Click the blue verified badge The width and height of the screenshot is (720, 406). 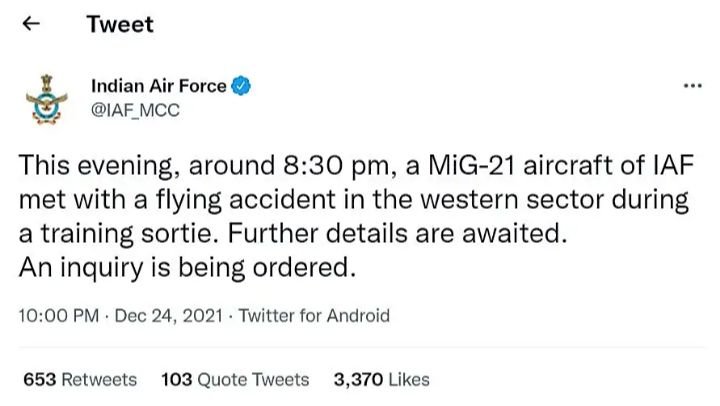pyautogui.click(x=241, y=86)
